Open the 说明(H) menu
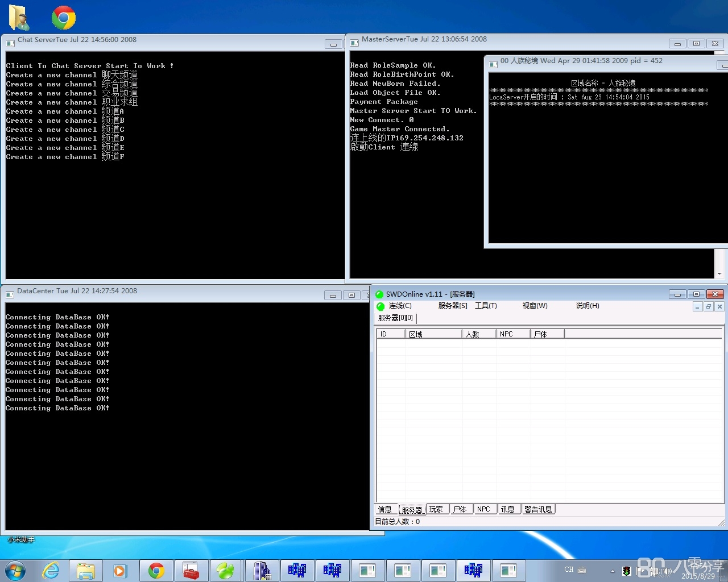Viewport: 728px width, 582px height. pyautogui.click(x=588, y=306)
